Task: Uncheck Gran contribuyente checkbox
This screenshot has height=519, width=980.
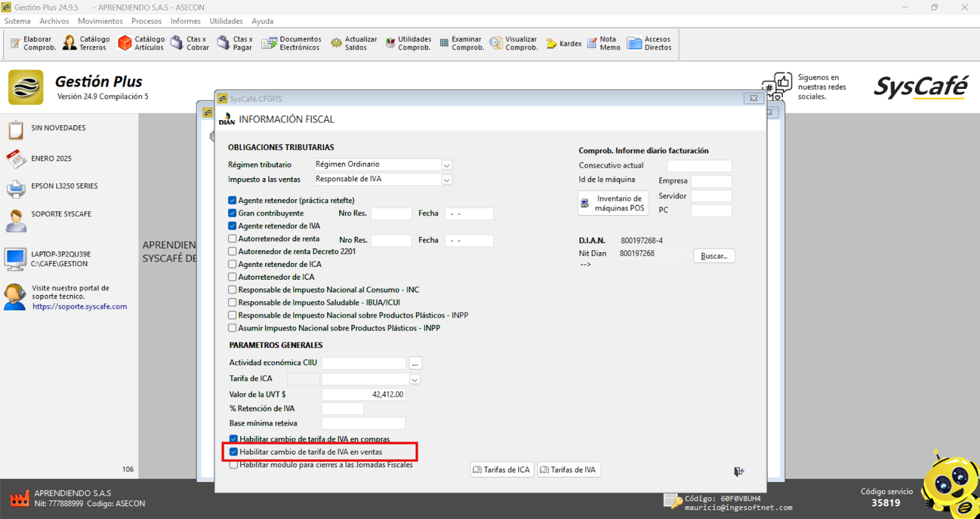Action: 233,213
